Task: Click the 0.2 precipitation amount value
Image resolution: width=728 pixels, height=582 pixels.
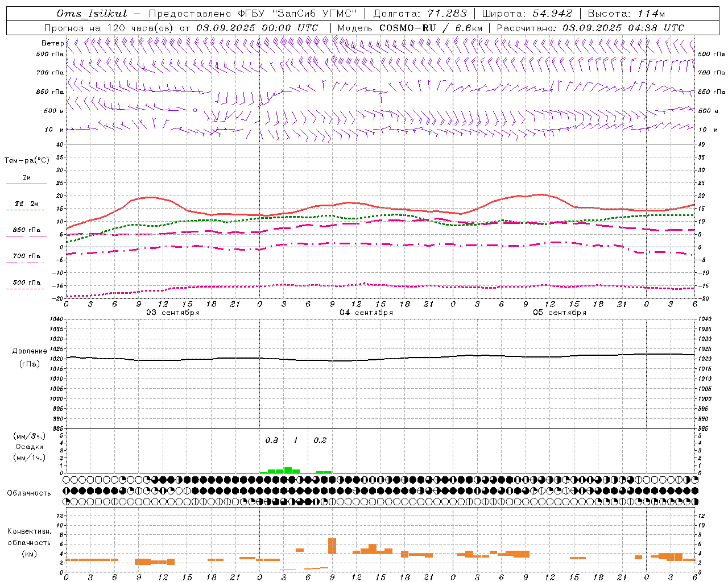Action: (320, 440)
